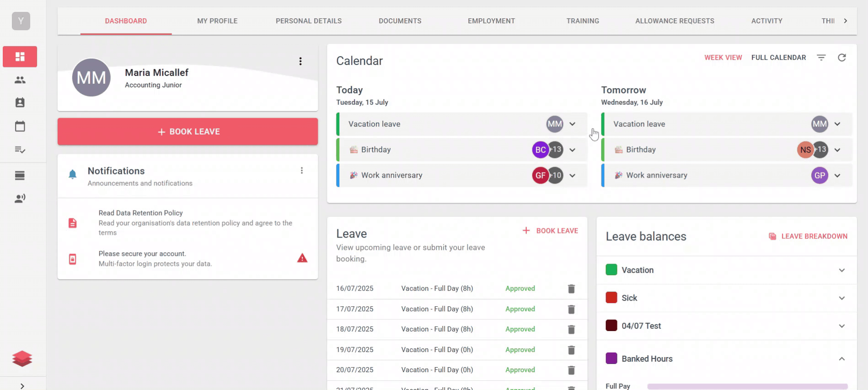Viewport: 868px width, 390px height.
Task: Delete leave on 20/07/2025
Action: (571, 370)
